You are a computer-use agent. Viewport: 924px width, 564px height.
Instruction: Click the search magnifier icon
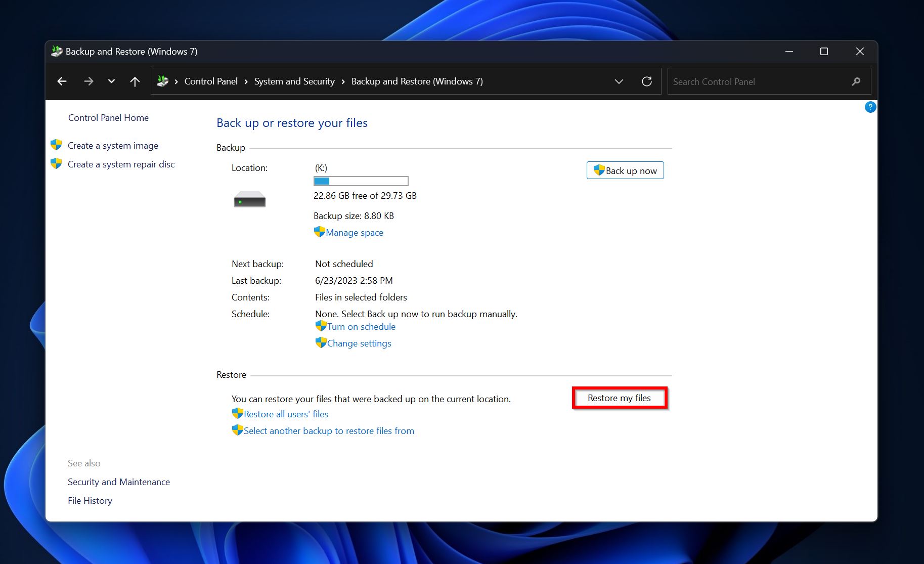coord(856,81)
